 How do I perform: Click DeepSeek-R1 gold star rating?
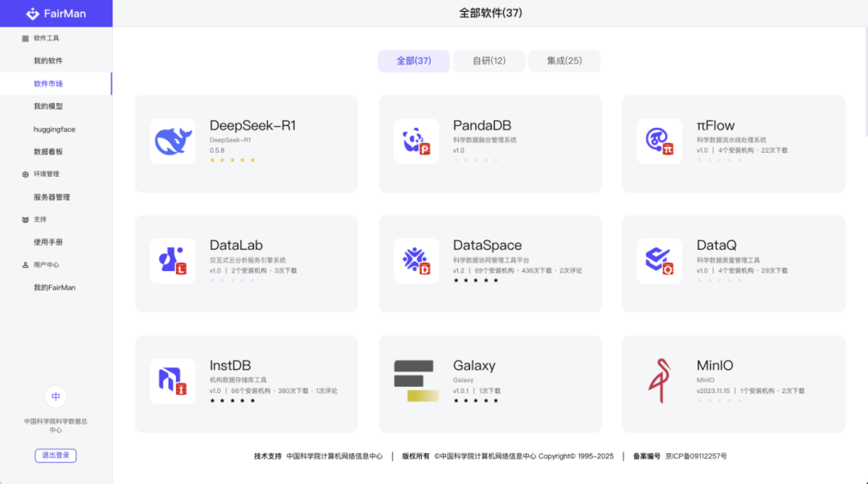click(x=232, y=160)
